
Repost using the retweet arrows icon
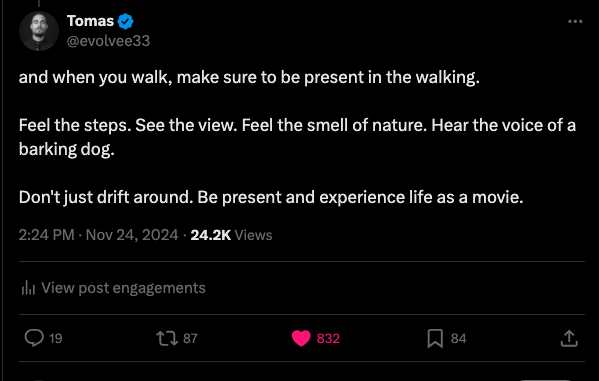(167, 338)
